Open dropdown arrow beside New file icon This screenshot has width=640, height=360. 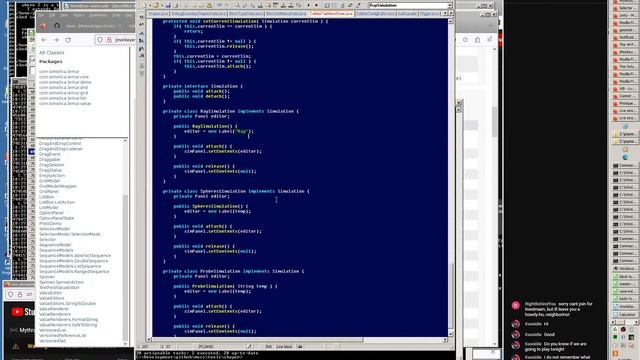(149, 6)
